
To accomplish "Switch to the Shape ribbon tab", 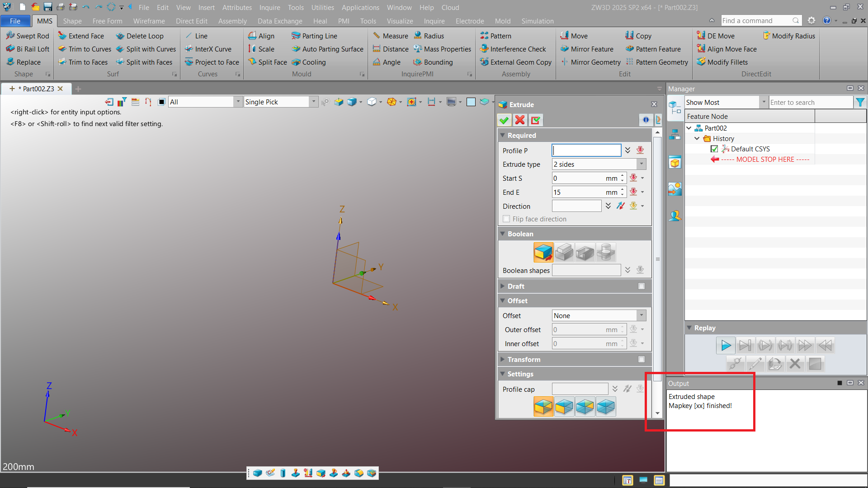I will (x=72, y=21).
